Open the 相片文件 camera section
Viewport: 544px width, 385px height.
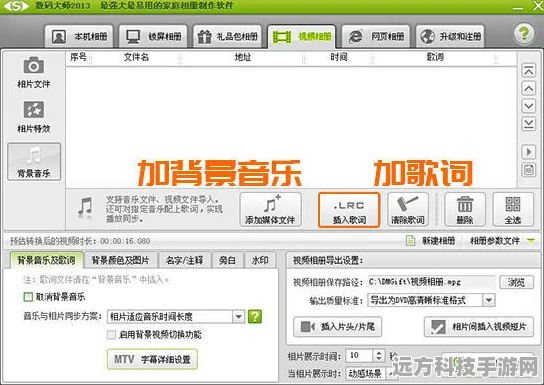tap(34, 72)
